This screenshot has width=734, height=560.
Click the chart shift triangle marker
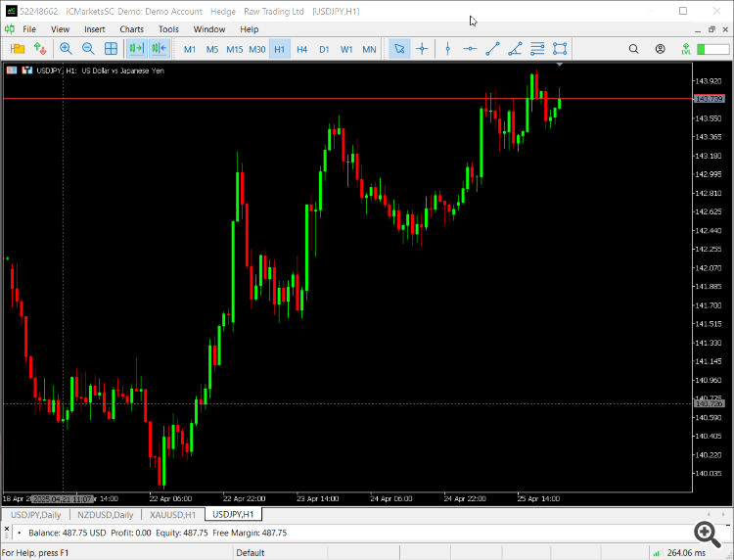tap(560, 65)
